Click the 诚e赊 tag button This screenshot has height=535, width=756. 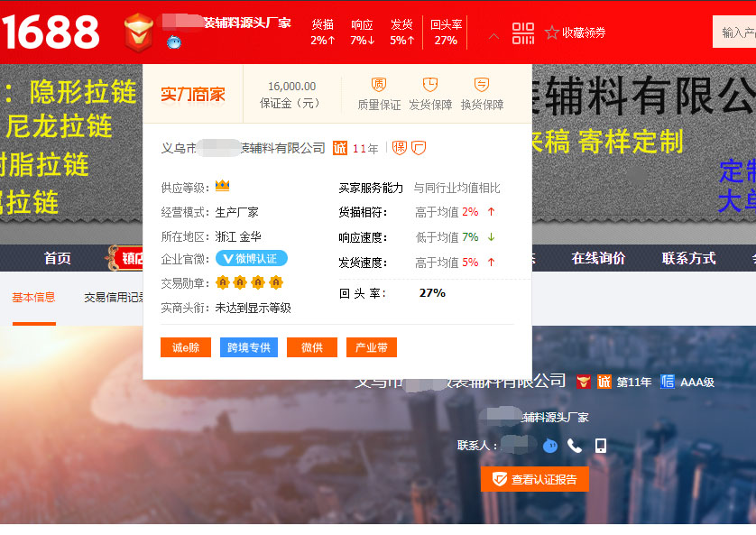[186, 347]
